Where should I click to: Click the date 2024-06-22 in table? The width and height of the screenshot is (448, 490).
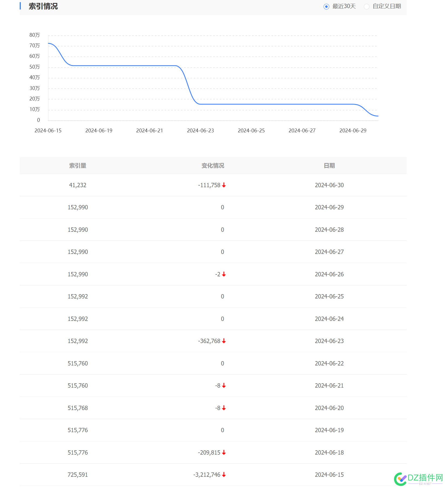[329, 363]
